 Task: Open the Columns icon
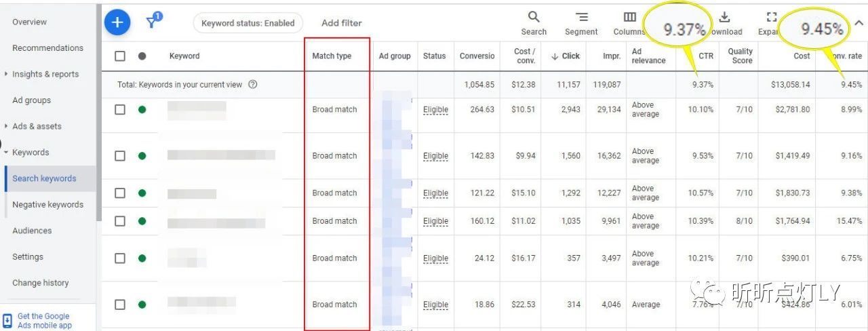click(629, 18)
